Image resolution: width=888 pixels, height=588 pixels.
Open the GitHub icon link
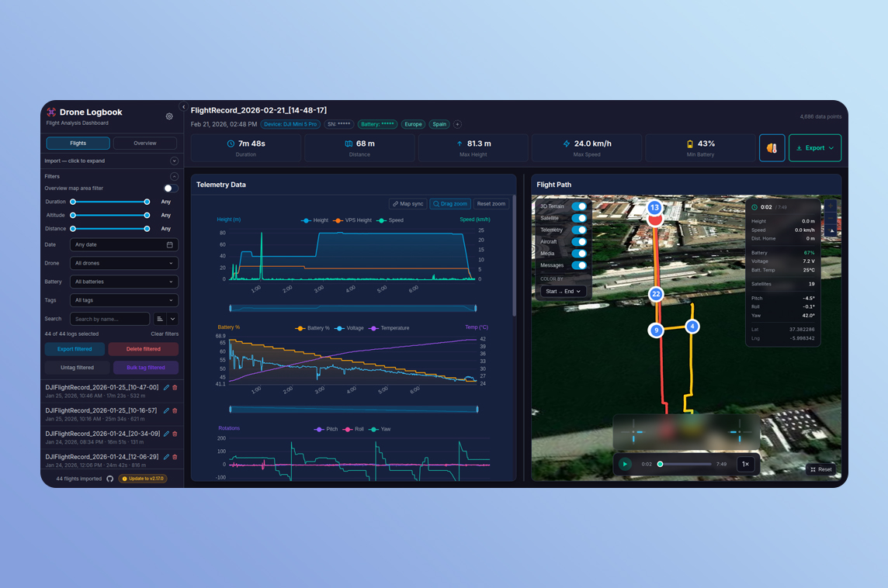(x=110, y=479)
